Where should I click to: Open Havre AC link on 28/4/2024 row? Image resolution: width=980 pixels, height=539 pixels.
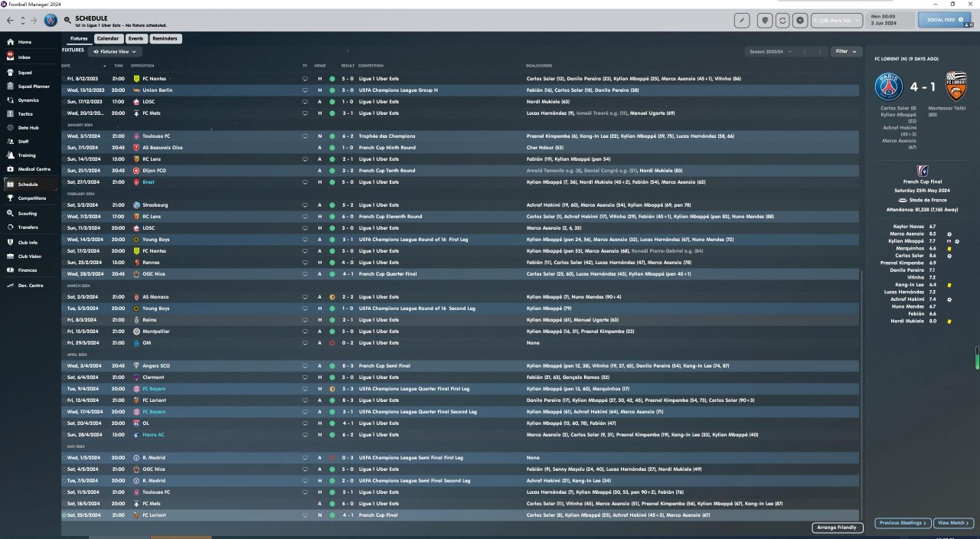[x=153, y=435]
